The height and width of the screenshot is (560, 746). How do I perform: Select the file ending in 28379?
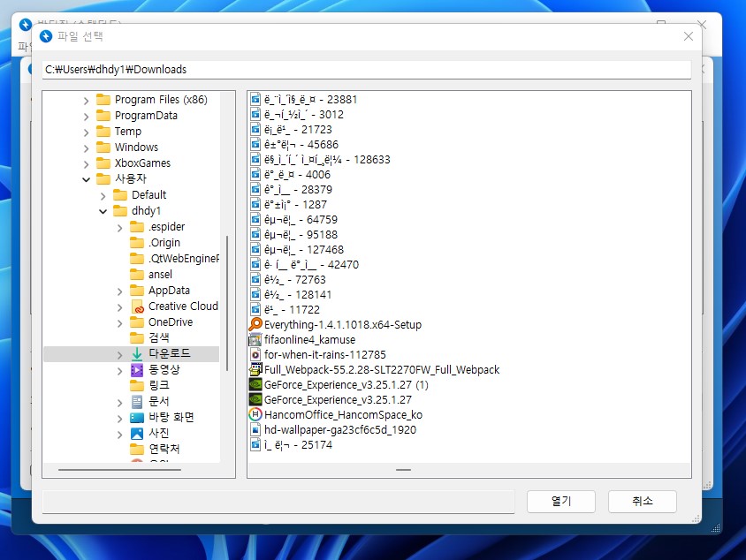(298, 190)
